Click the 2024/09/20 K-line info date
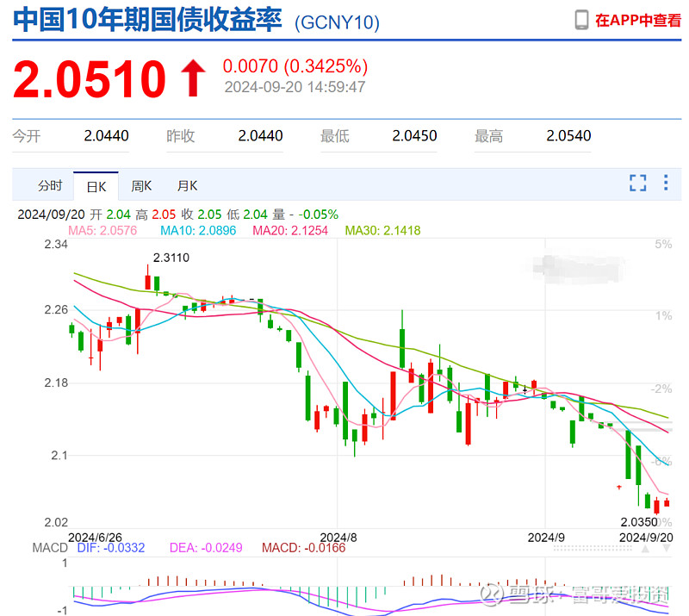Image resolution: width=689 pixels, height=616 pixels. coord(51,215)
